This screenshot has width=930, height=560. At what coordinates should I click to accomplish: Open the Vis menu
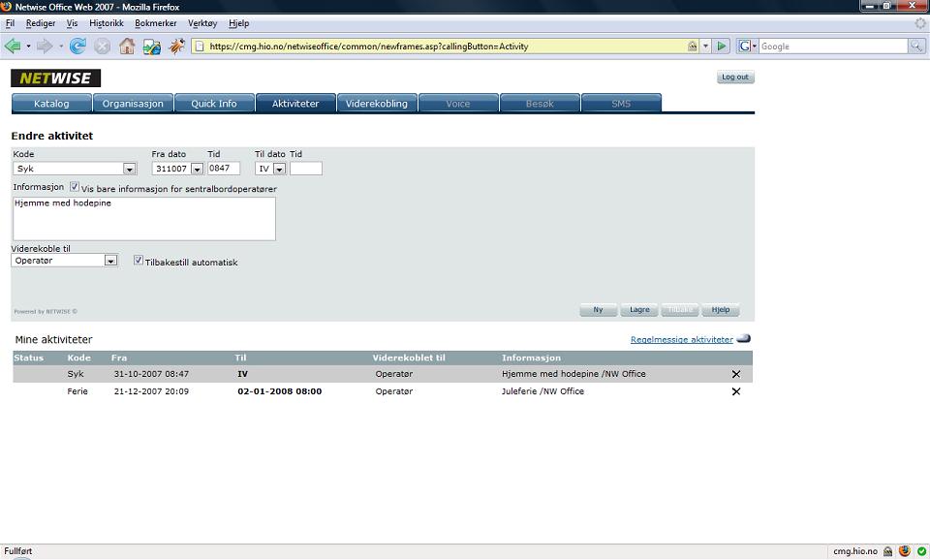72,23
